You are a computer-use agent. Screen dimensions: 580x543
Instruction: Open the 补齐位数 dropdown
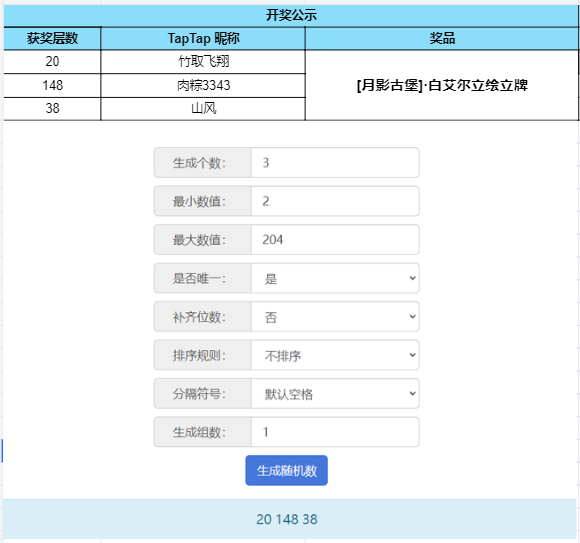(335, 317)
